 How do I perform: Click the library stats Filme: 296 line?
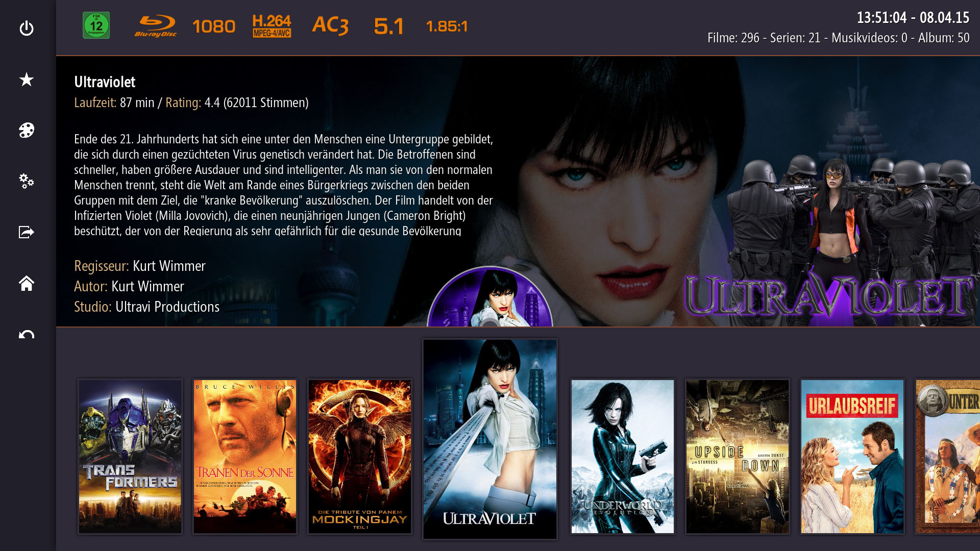click(839, 38)
